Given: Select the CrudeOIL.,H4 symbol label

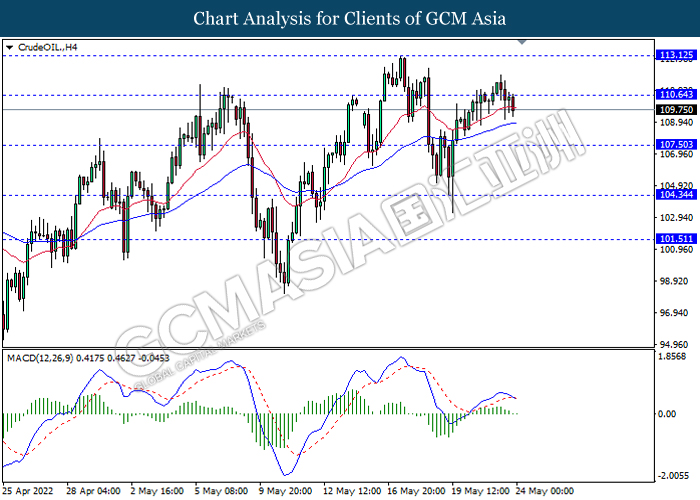Looking at the screenshot, I should (47, 47).
